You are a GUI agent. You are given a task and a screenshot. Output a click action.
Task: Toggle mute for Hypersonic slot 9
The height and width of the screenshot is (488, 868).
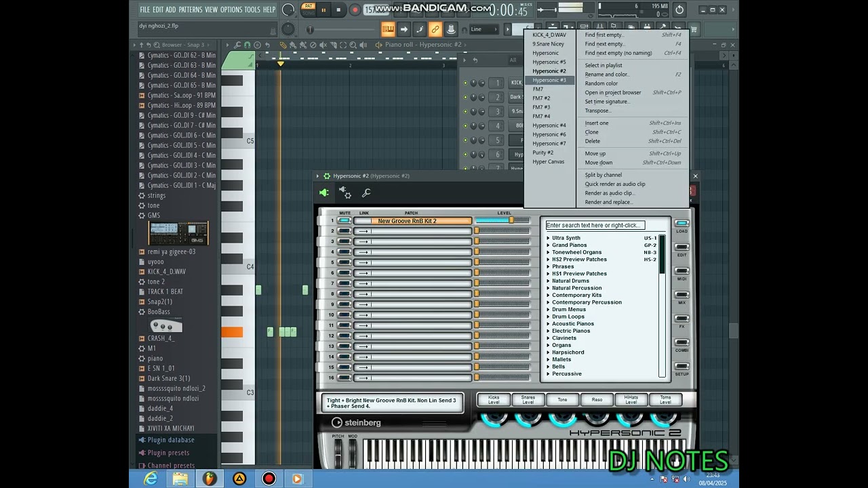(344, 304)
